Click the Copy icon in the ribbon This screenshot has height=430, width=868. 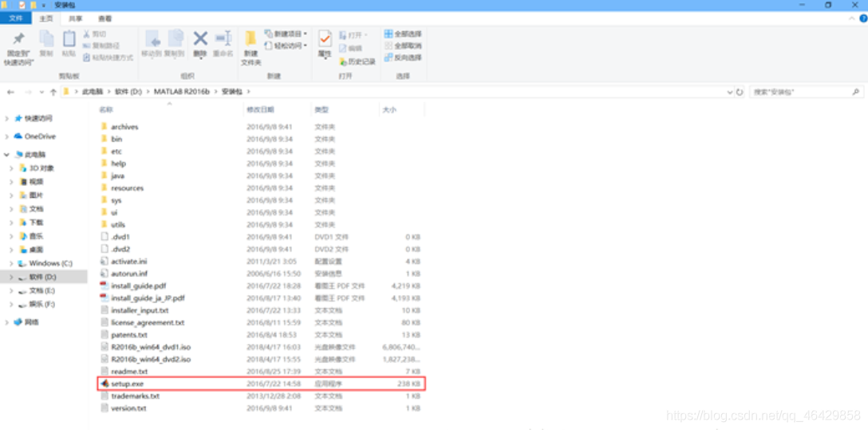pos(46,39)
